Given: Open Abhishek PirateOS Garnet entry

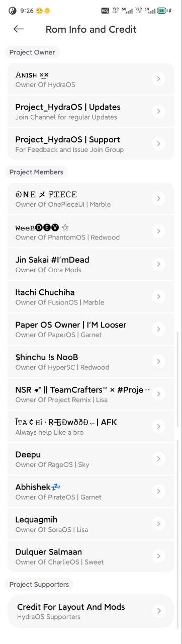Looking at the screenshot, I should pyautogui.click(x=91, y=492).
